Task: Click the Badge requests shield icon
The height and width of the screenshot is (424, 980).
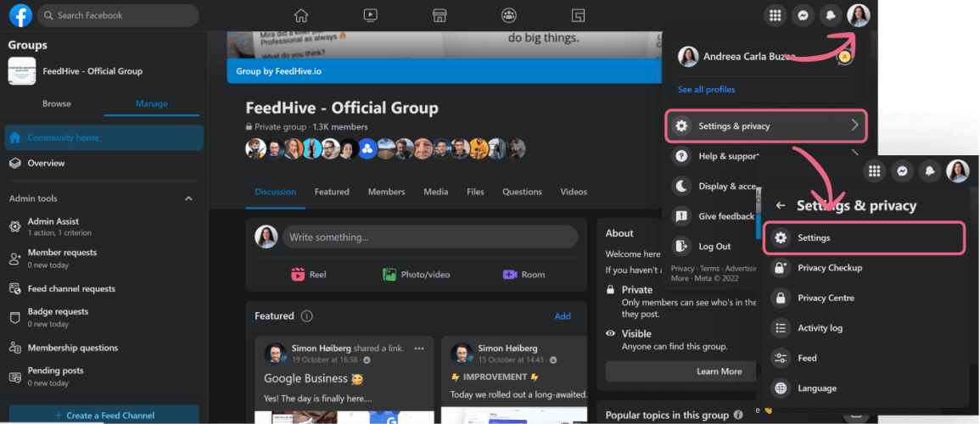Action: click(15, 318)
